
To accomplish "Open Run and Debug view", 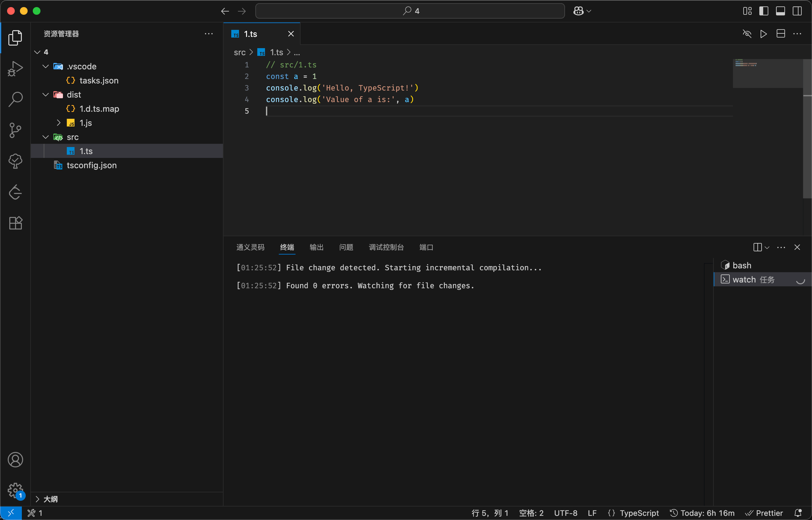I will click(x=15, y=69).
